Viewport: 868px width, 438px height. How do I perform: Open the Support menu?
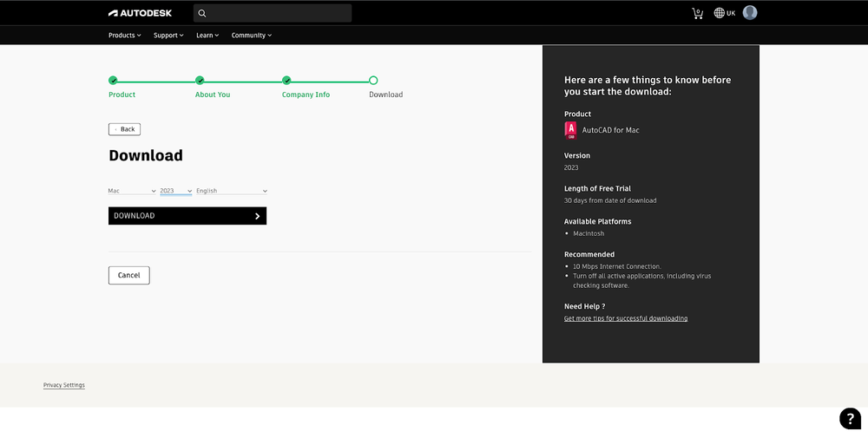coord(168,36)
